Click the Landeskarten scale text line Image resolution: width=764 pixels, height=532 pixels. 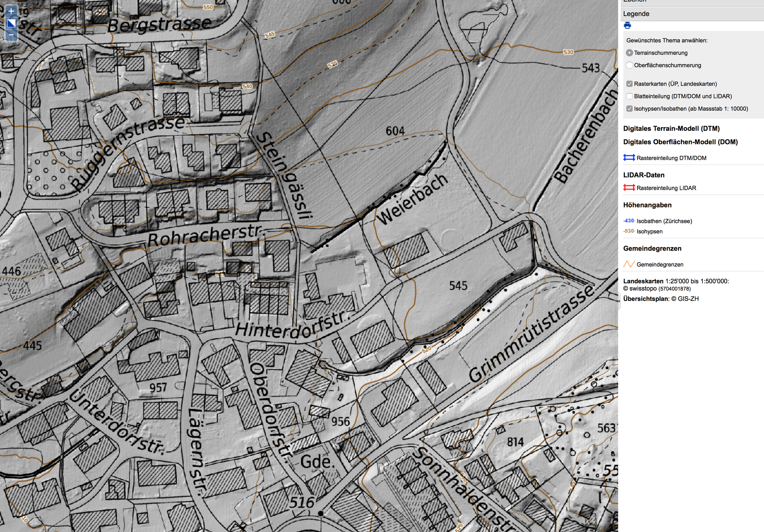676,281
